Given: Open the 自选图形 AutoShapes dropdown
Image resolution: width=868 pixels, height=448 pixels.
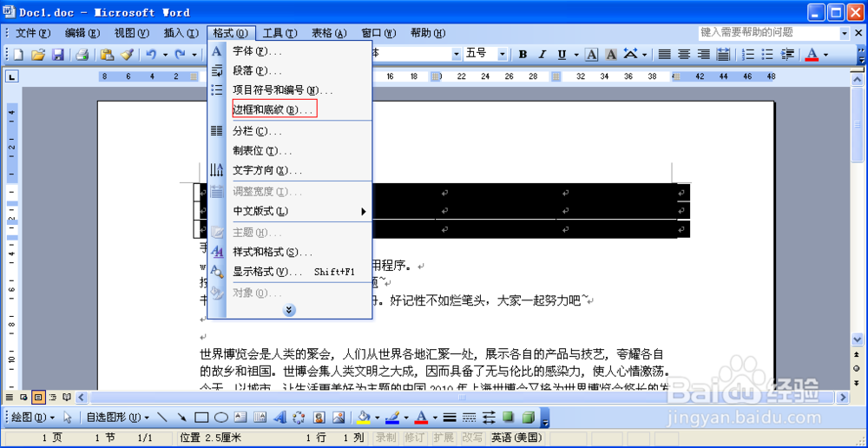Looking at the screenshot, I should coord(118,417).
